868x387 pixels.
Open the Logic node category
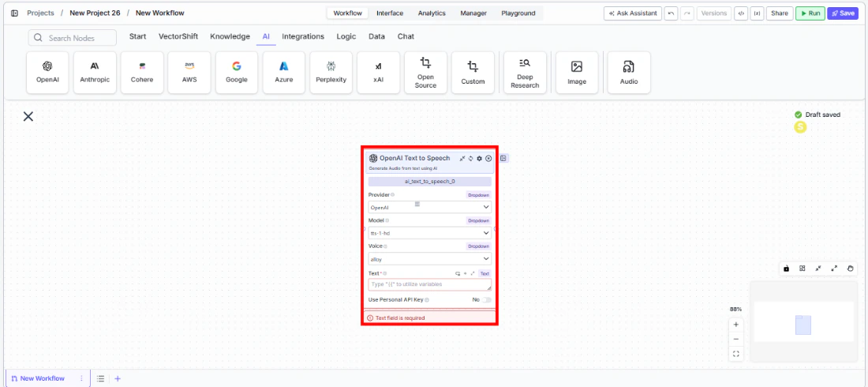coord(346,36)
